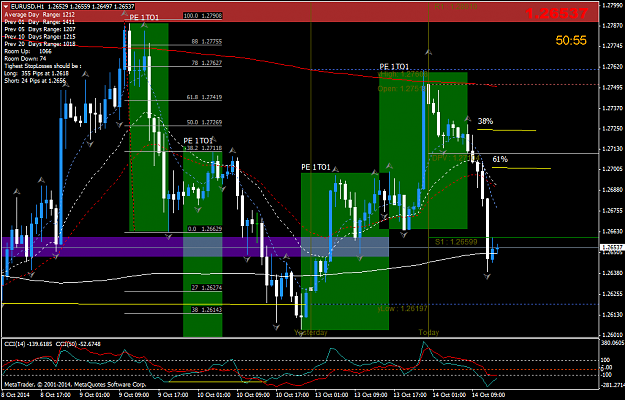Click the current price tag 1.26537 on the price axis
The width and height of the screenshot is (625, 400).
coord(612,247)
